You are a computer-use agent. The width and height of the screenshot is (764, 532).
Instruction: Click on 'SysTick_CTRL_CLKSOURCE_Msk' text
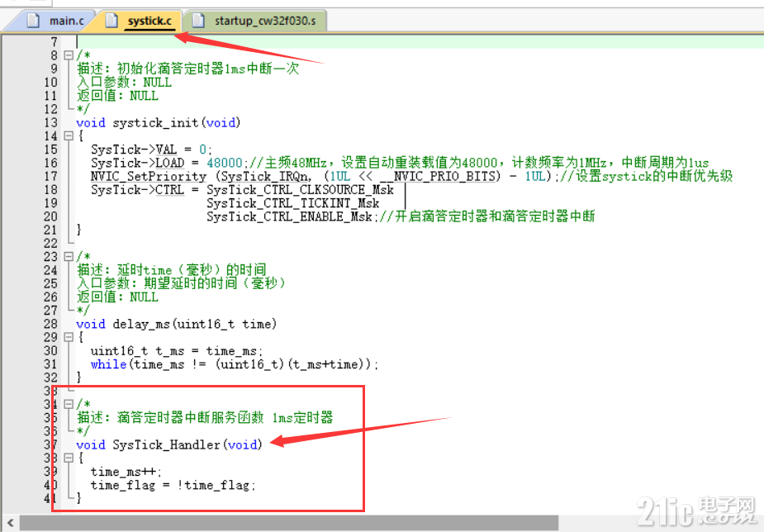point(300,190)
